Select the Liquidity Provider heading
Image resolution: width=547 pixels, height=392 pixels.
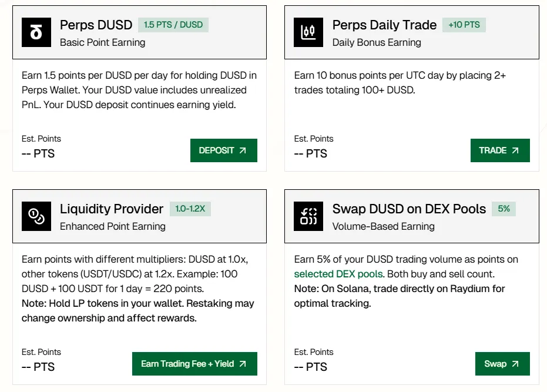click(112, 209)
